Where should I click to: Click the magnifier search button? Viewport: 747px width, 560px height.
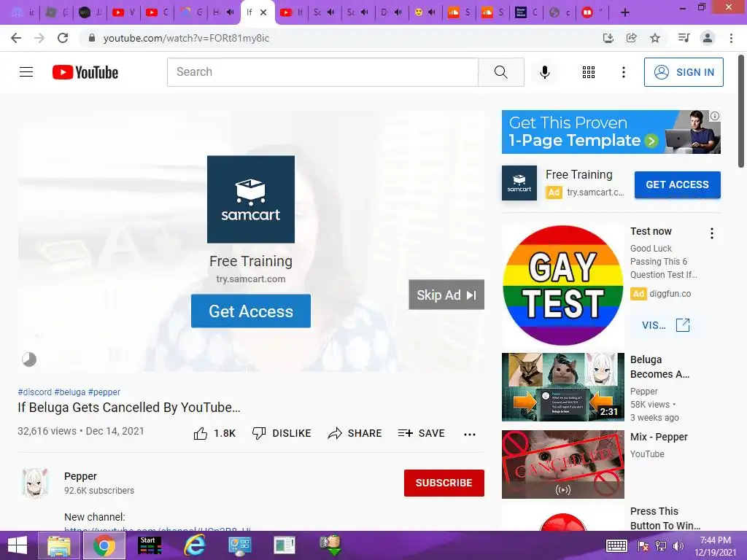click(500, 72)
